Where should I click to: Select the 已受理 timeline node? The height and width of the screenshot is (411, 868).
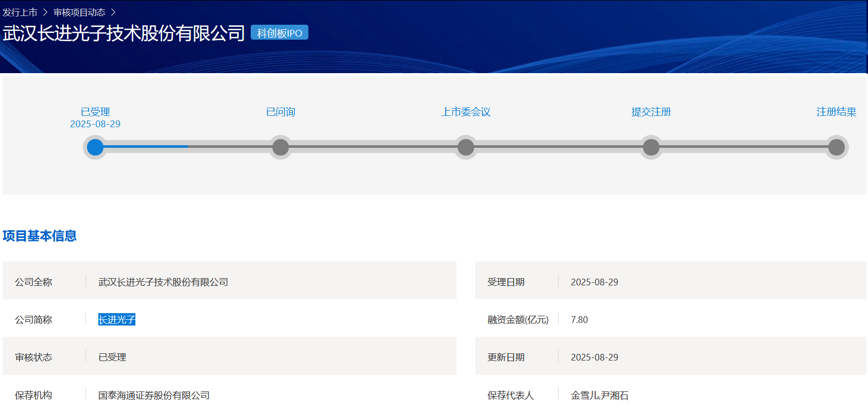point(95,147)
